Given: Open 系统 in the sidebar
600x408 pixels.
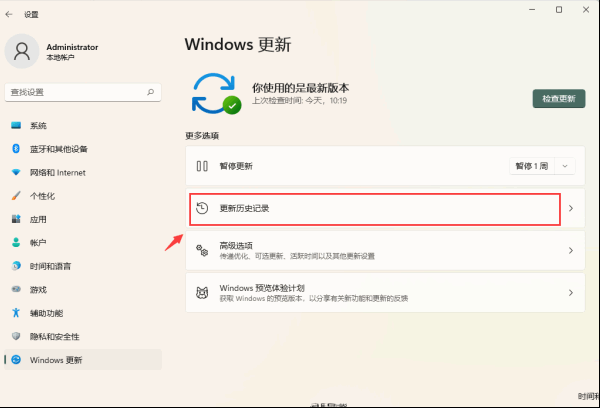Looking at the screenshot, I should [83, 126].
